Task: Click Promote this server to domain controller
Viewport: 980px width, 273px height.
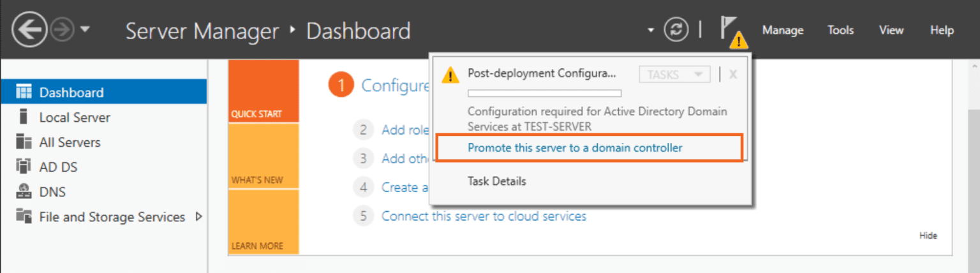Action: (575, 148)
